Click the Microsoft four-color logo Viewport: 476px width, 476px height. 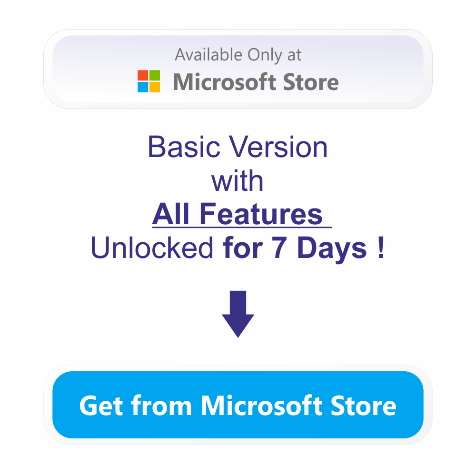click(149, 81)
